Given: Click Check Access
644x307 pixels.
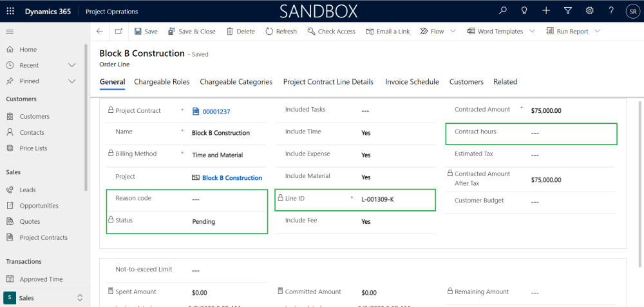Looking at the screenshot, I should [x=332, y=31].
